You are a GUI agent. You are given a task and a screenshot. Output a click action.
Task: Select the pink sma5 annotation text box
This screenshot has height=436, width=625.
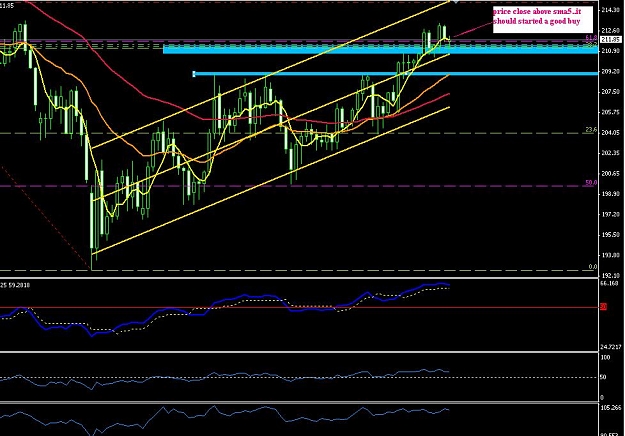(542, 20)
